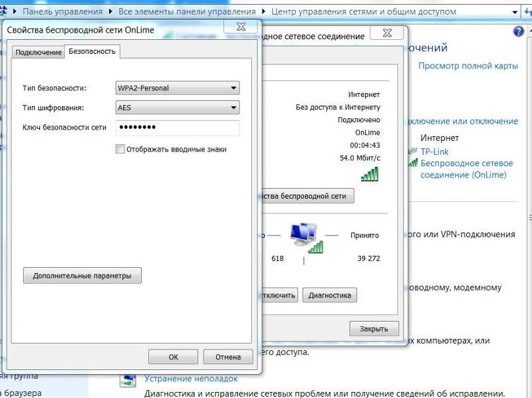
Task: Click the Подключено status text in status window
Action: [359, 120]
